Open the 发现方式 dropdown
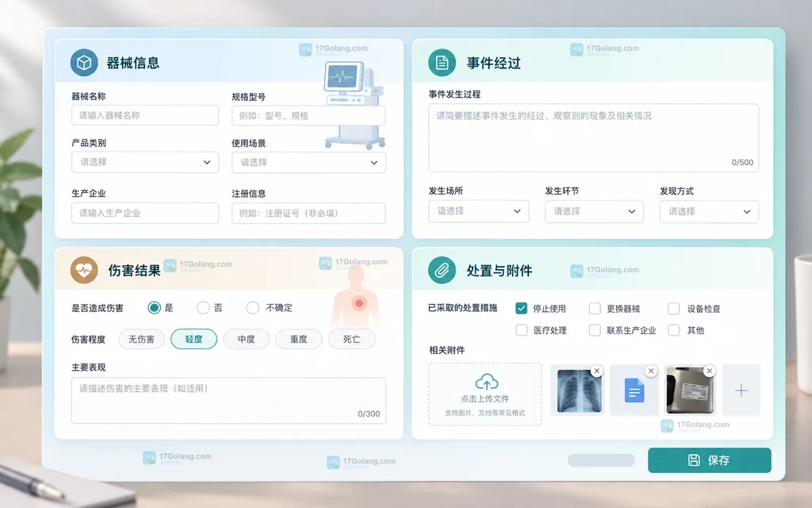This screenshot has width=812, height=508. 709,211
